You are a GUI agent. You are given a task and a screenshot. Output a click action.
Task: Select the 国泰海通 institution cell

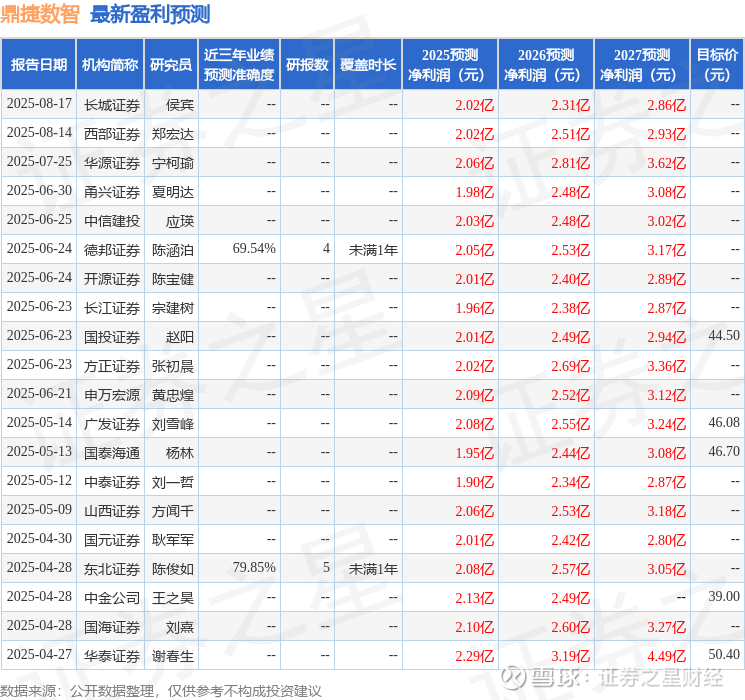pos(112,453)
